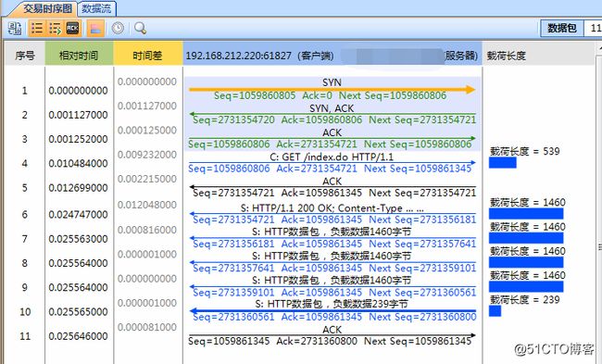Select final ACK row Ack=2731360800
This screenshot has width=602, height=364.
click(332, 335)
